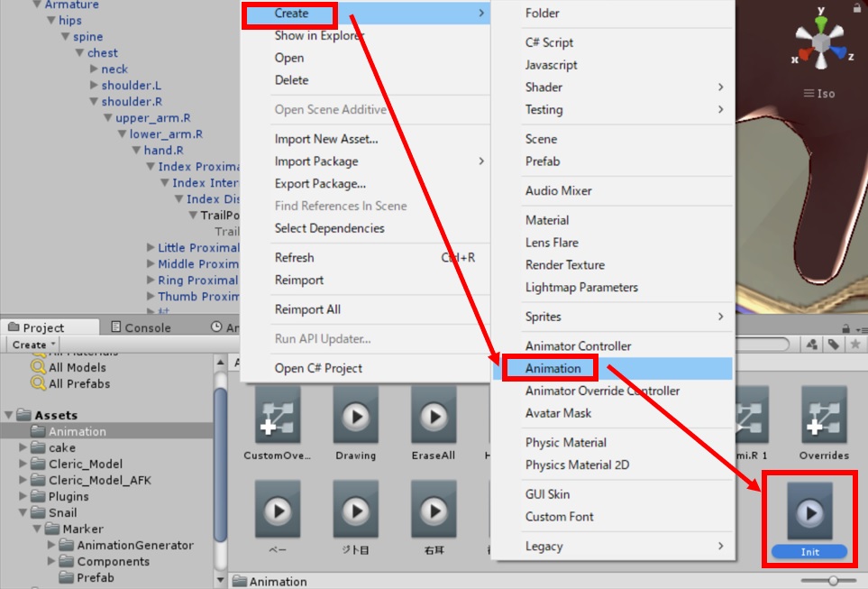Click Import New Asset in context menu

(325, 139)
